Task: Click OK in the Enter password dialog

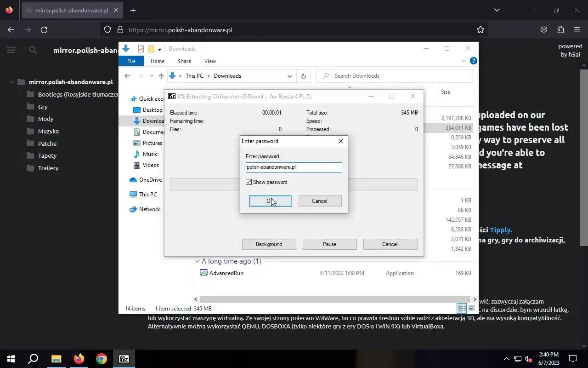Action: [270, 201]
